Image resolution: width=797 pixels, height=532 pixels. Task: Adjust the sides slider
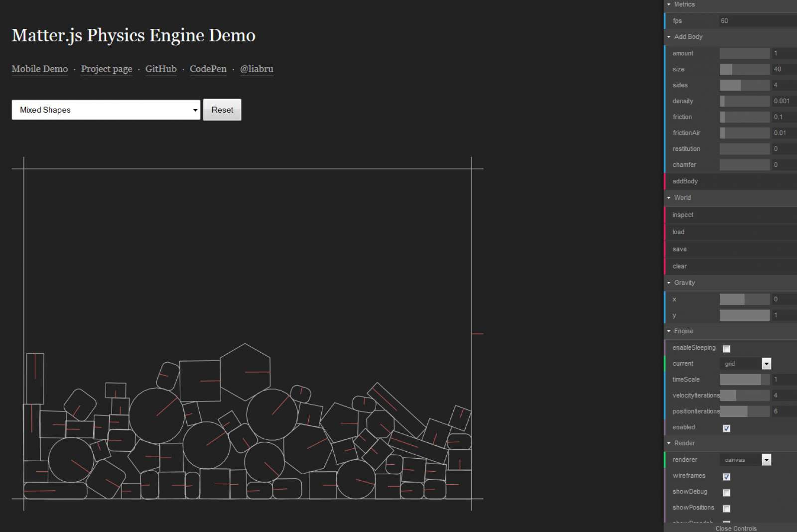pyautogui.click(x=745, y=85)
